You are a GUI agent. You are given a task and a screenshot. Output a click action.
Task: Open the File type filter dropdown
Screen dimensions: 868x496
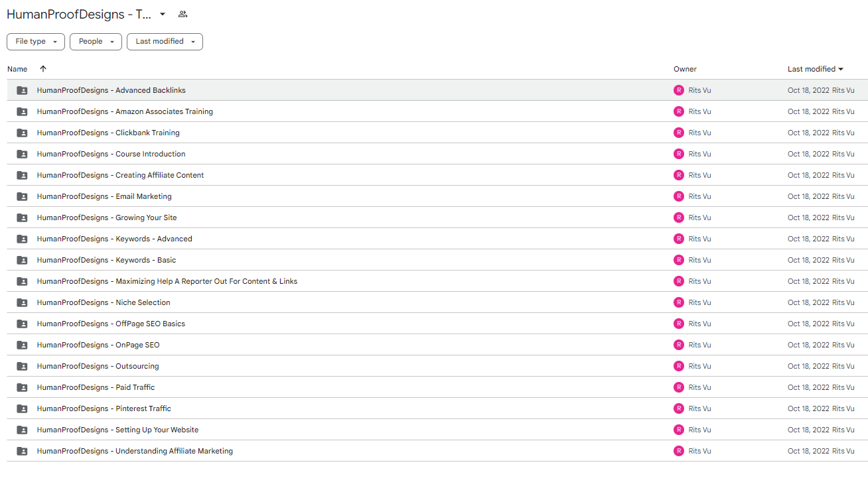pos(36,41)
